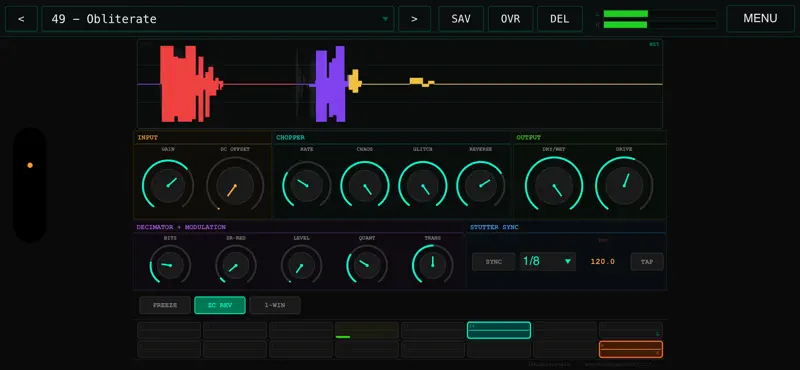Toggle the FREEZE button
This screenshot has width=800, height=370.
point(165,305)
